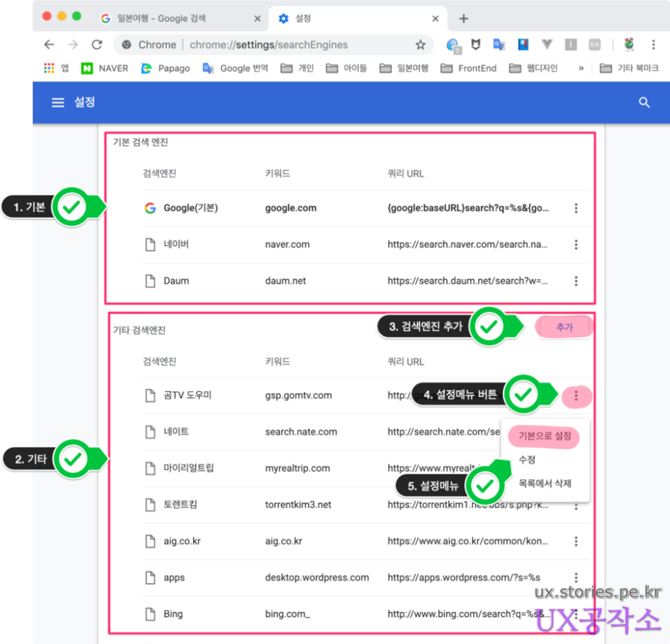Image resolution: width=670 pixels, height=644 pixels.
Task: Click the apps grid icon in bookmarks bar
Action: pos(49,68)
